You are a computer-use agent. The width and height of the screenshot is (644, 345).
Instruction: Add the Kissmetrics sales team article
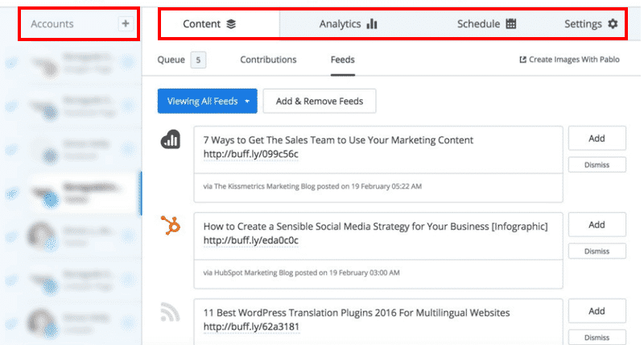point(597,139)
